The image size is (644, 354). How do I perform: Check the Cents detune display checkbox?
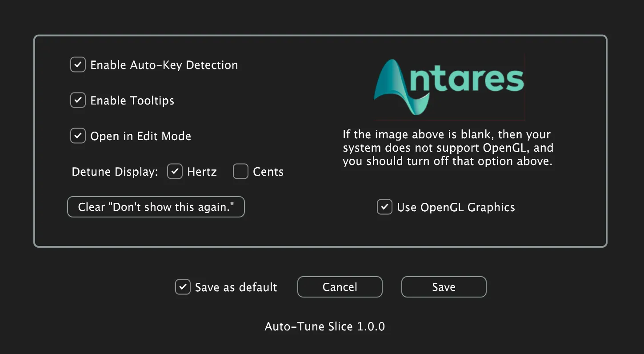(240, 171)
